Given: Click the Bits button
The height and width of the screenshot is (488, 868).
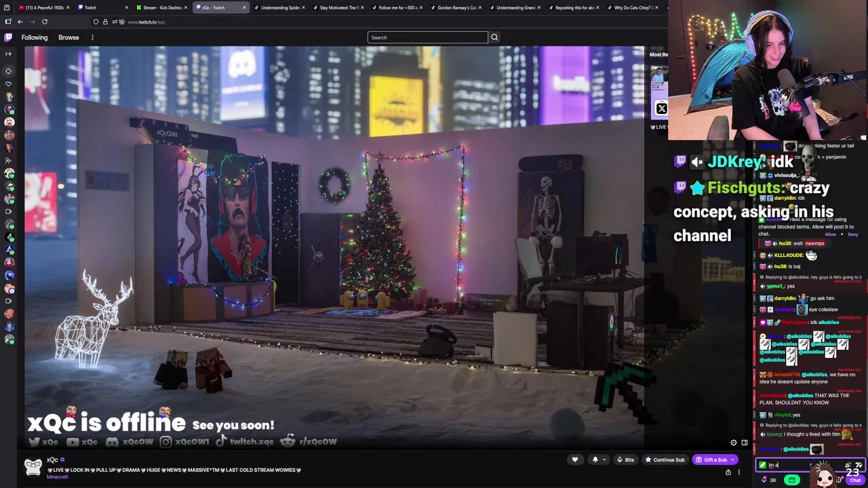Looking at the screenshot, I should point(625,460).
